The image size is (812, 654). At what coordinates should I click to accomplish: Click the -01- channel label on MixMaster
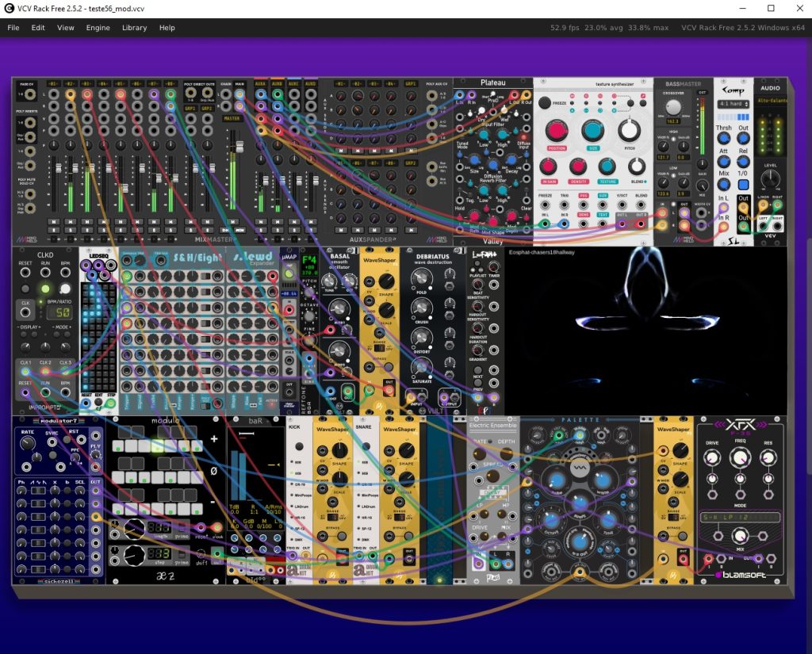[53, 83]
